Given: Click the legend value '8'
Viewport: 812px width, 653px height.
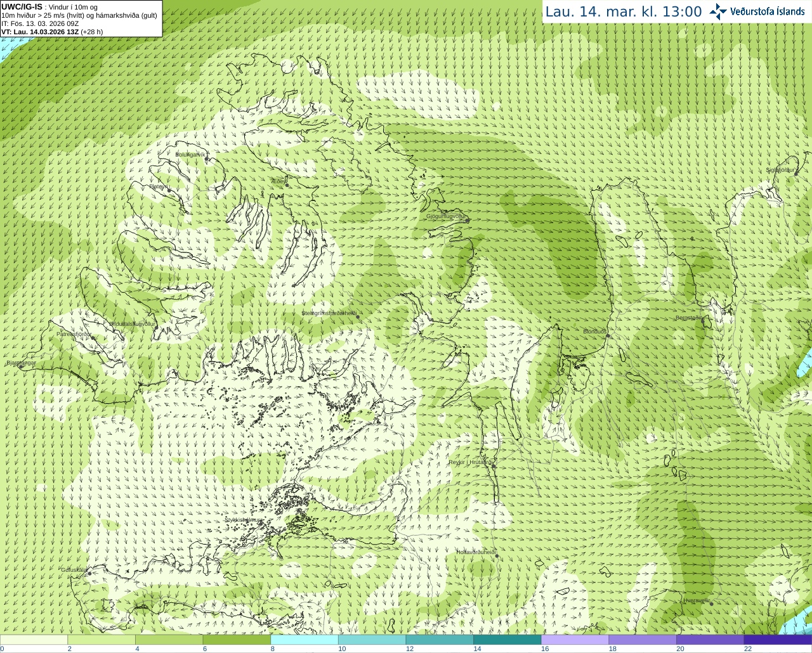Looking at the screenshot, I should click(272, 649).
